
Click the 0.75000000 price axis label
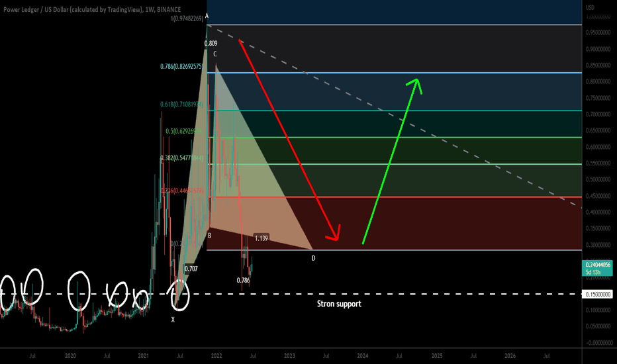click(598, 98)
